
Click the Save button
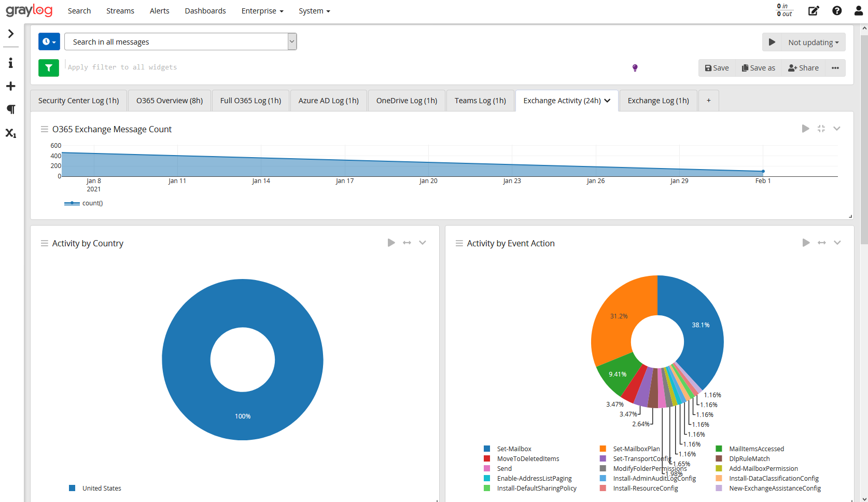(x=717, y=68)
